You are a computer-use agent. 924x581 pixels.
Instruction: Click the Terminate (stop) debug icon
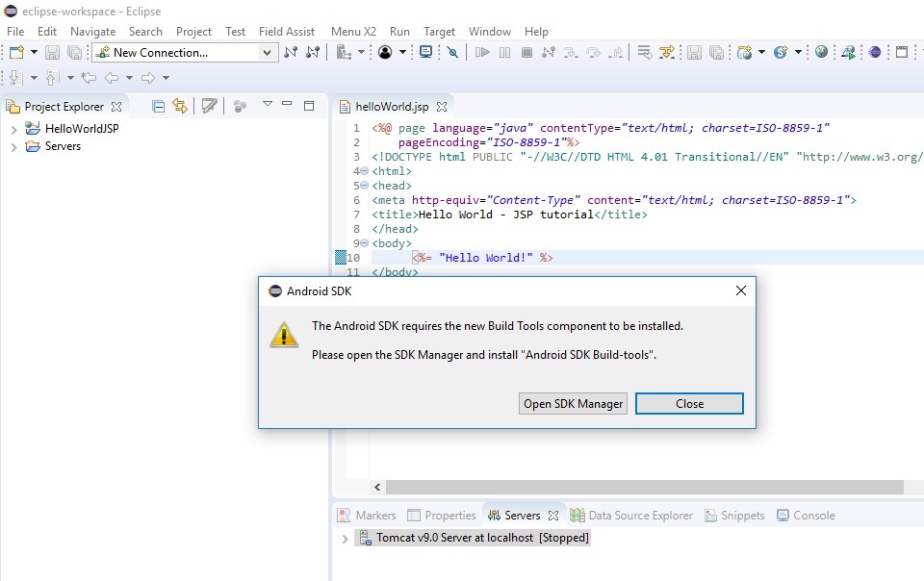coord(526,52)
